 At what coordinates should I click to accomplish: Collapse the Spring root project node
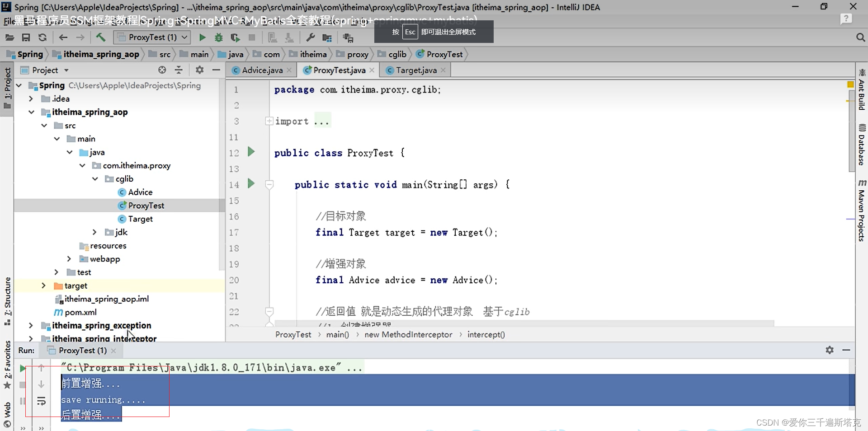pos(19,85)
